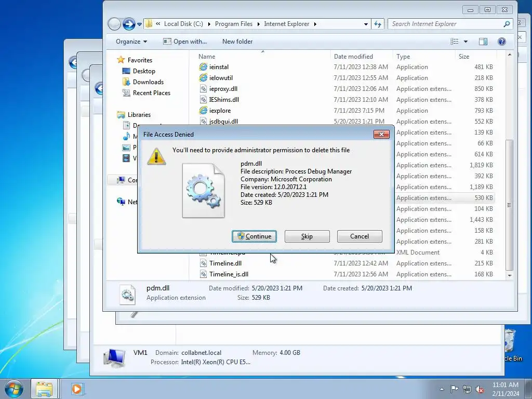Select IEShims.dll in file list

pos(224,99)
